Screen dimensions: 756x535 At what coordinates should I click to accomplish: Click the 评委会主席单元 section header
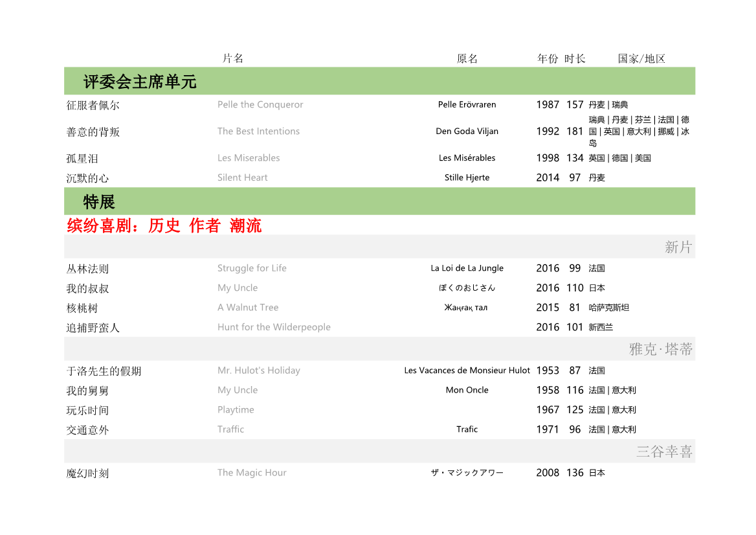pyautogui.click(x=140, y=82)
